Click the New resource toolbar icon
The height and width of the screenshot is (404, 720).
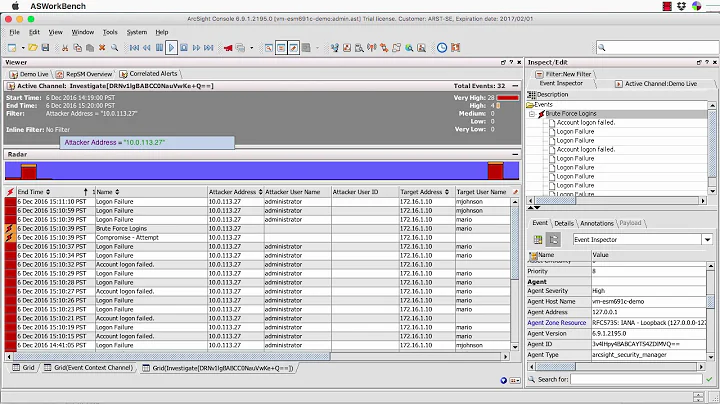pos(12,48)
